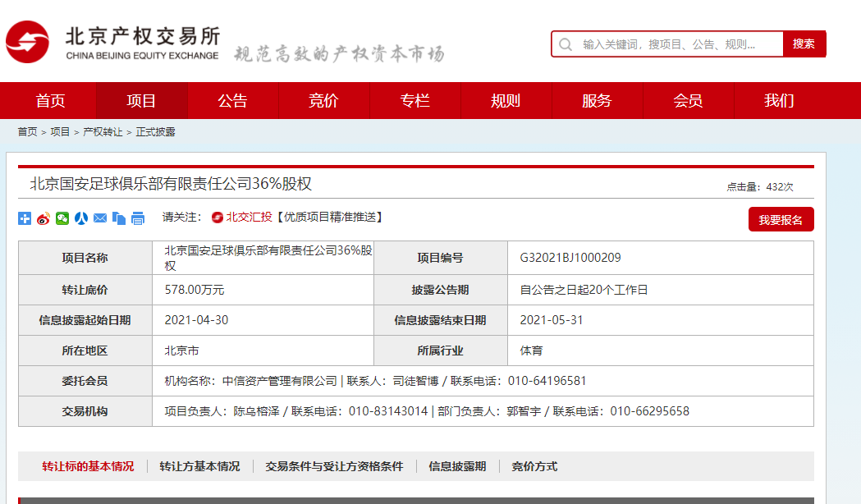Open the 规则 nav menu
861x504 pixels.
[506, 100]
